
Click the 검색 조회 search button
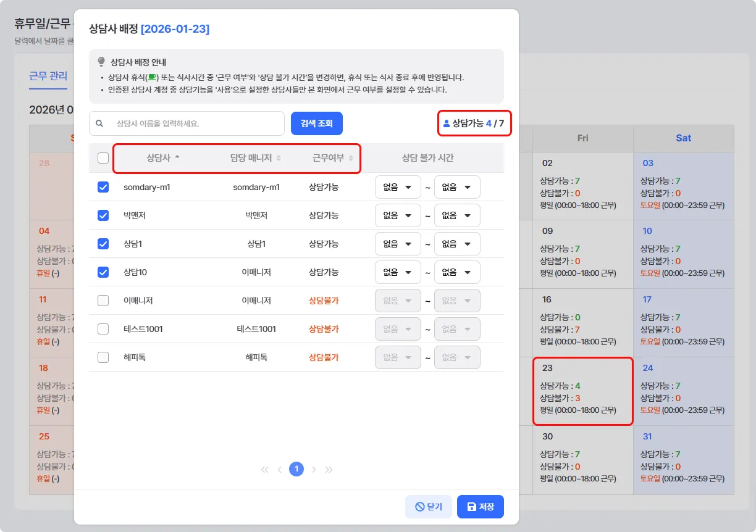click(317, 123)
